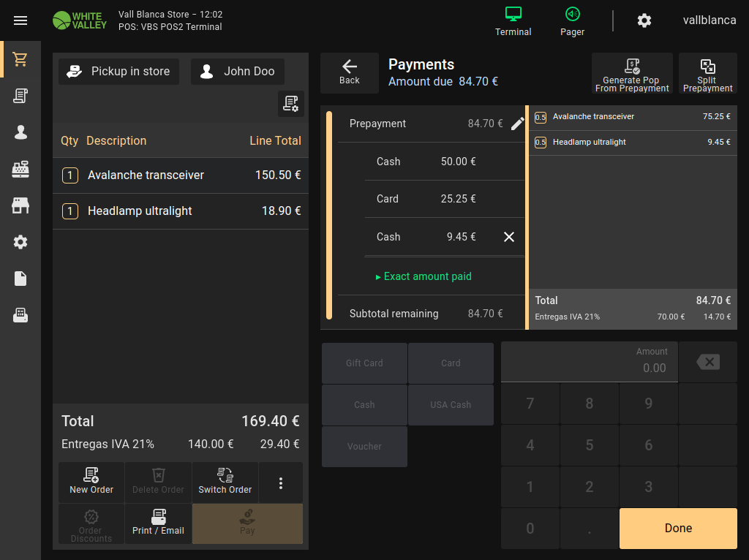Image resolution: width=749 pixels, height=560 pixels.
Task: Tap keypad digit 6
Action: (649, 445)
